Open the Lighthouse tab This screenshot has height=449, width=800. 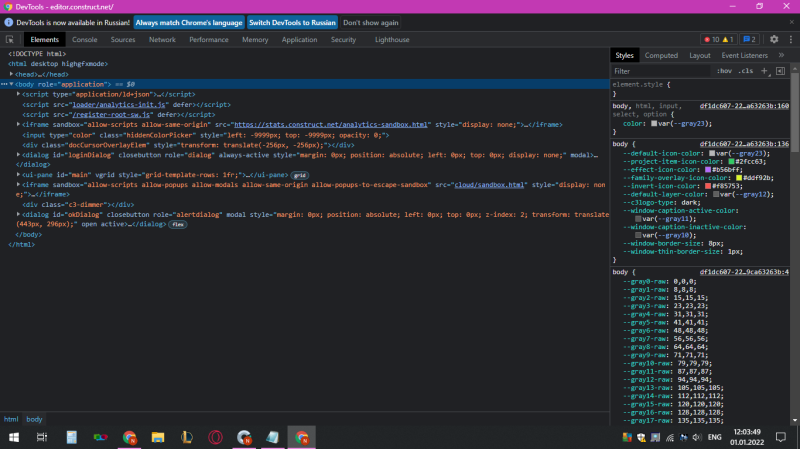click(392, 39)
